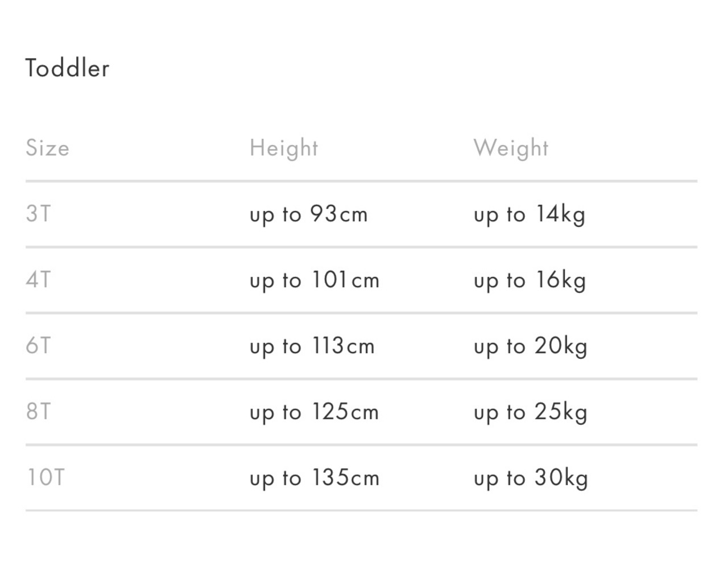Click the Toddler heading
Image resolution: width=728 pixels, height=567 pixels.
67,68
